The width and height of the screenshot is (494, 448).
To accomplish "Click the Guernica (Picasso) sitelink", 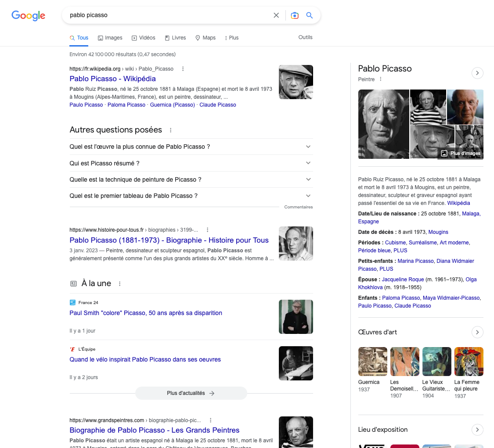I will [x=172, y=105].
